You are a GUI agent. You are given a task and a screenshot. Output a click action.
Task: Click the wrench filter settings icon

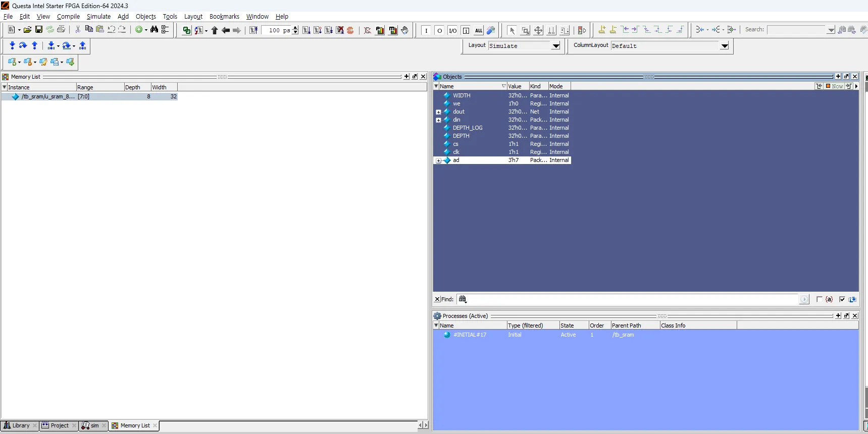(x=491, y=30)
